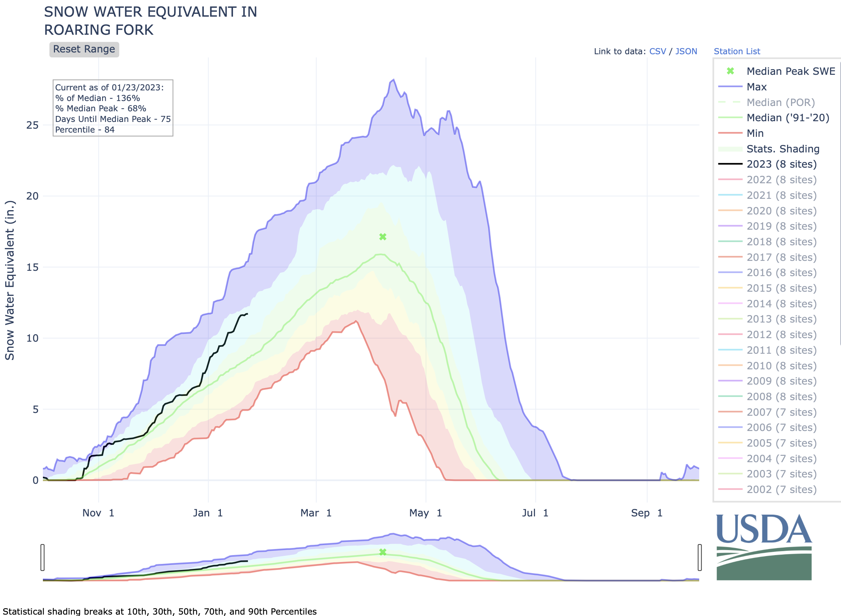Show the 2022 (8 sites) trace
The width and height of the screenshot is (841, 616).
(781, 180)
